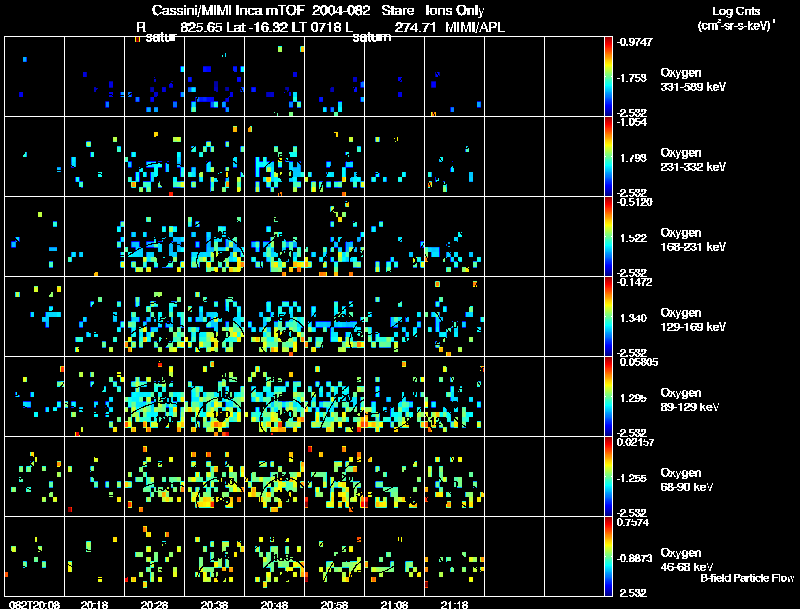Click the '20:48' time axis label
The height and width of the screenshot is (609, 800).
[x=274, y=604]
